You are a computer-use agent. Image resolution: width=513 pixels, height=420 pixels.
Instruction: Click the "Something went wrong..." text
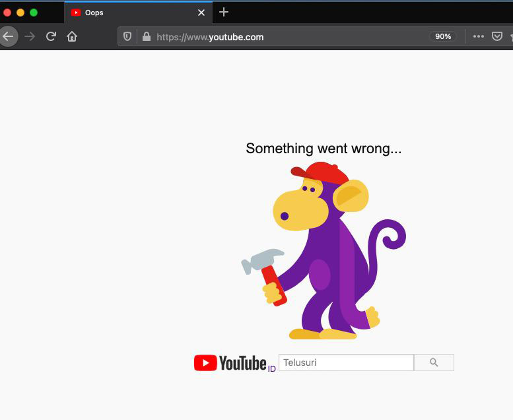324,149
